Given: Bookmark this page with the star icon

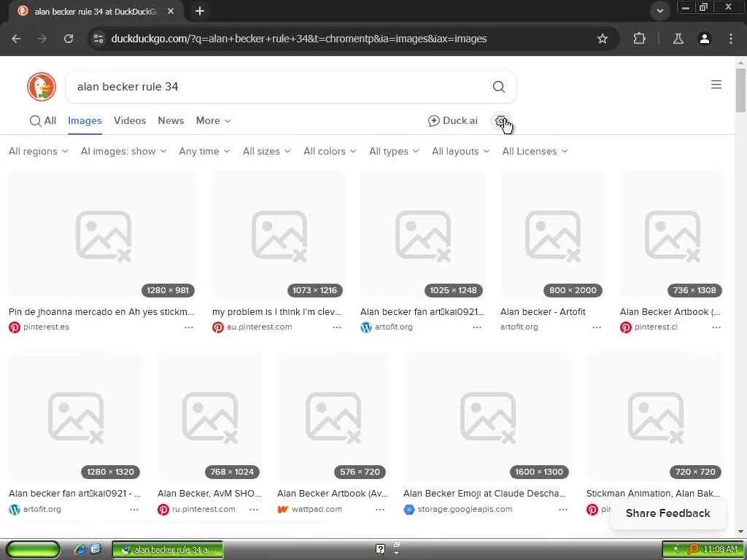Looking at the screenshot, I should tap(602, 39).
